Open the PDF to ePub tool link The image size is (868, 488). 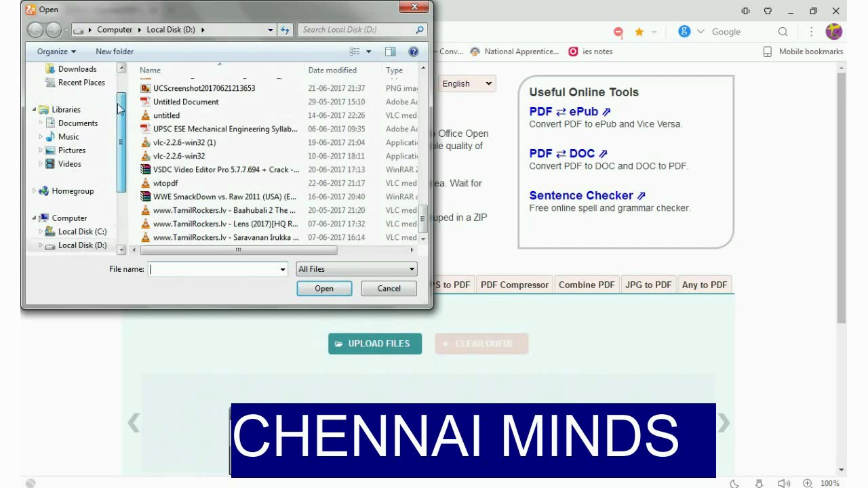click(570, 112)
